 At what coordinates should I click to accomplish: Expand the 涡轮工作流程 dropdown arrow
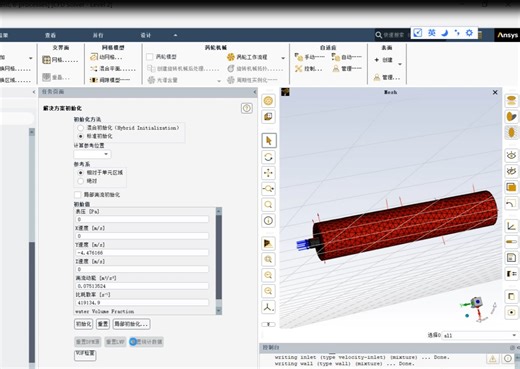point(283,58)
